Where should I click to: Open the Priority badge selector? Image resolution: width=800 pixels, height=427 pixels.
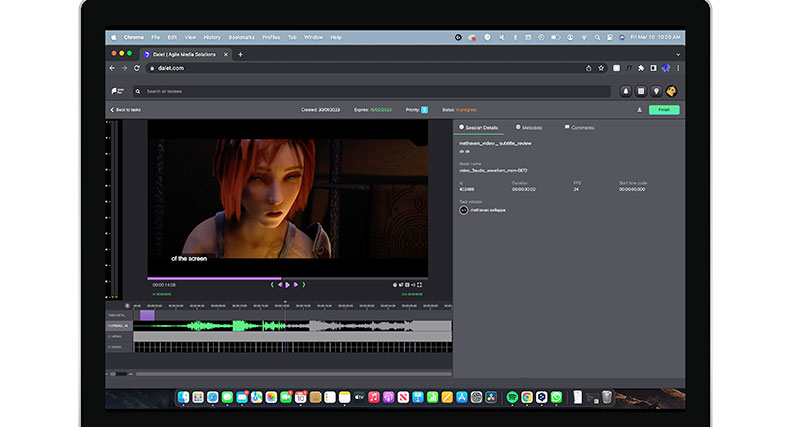pos(424,110)
